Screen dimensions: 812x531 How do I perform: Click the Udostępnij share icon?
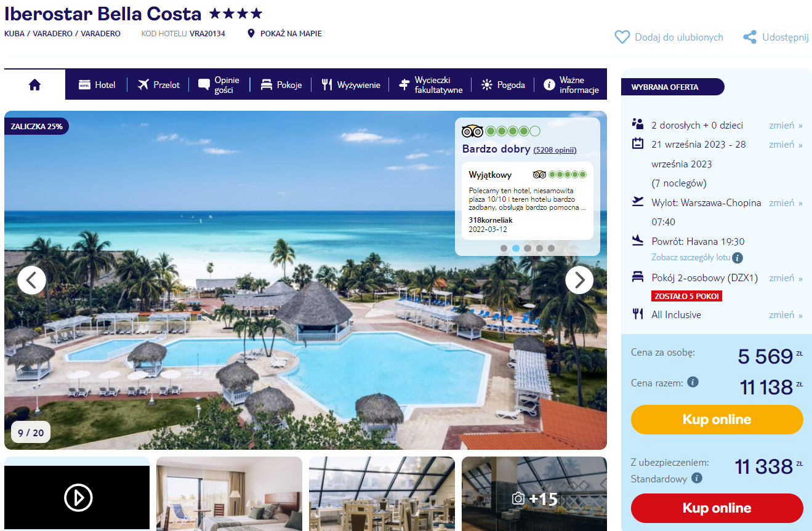(750, 38)
